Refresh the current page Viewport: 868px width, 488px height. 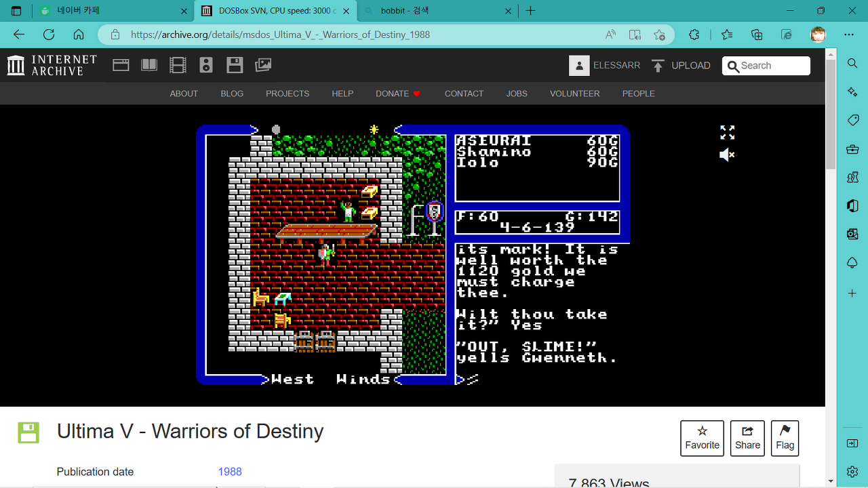click(x=48, y=35)
